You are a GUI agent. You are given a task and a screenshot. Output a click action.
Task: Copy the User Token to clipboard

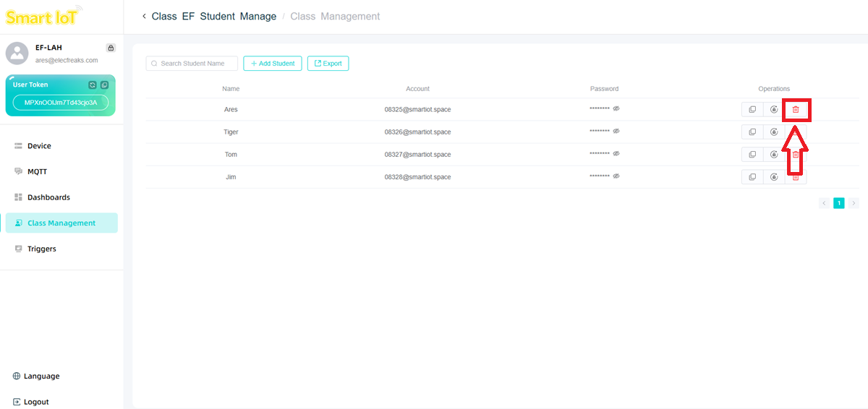pyautogui.click(x=104, y=85)
